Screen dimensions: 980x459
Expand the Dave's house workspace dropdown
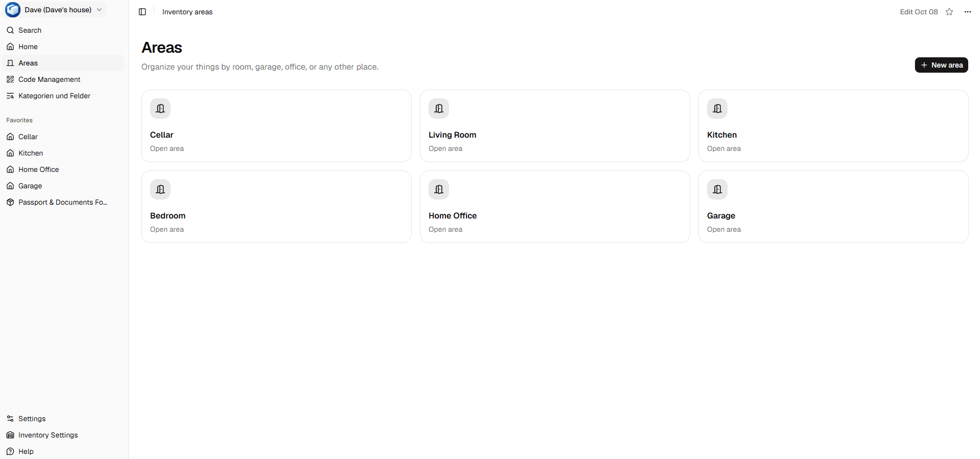[55, 10]
